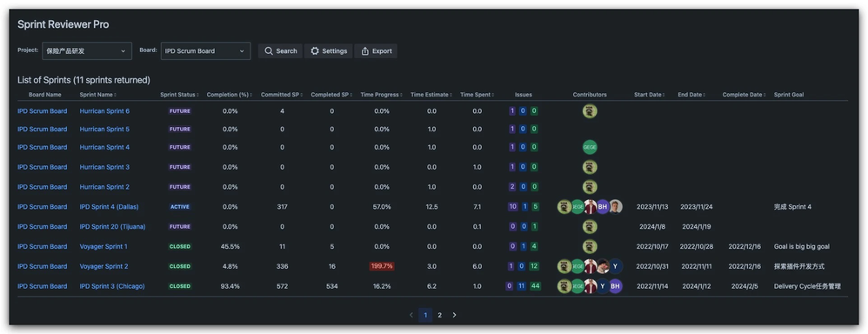Screen dimensions: 868x334
Task: Click GEGE contributor avatar for Hurrican Sprint 4
Action: pos(590,147)
